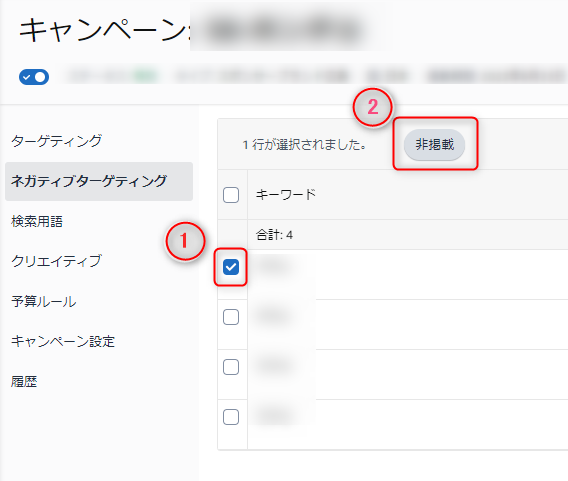
Task: Check the second keyword row checkbox
Action: [231, 317]
